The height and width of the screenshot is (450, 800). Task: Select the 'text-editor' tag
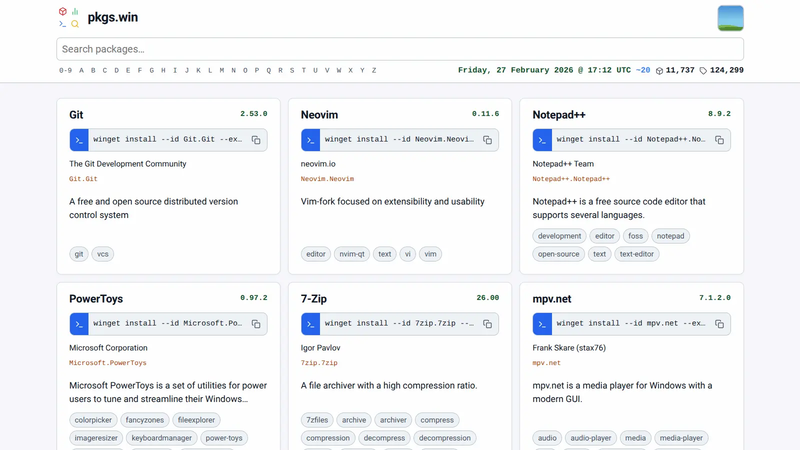point(636,254)
